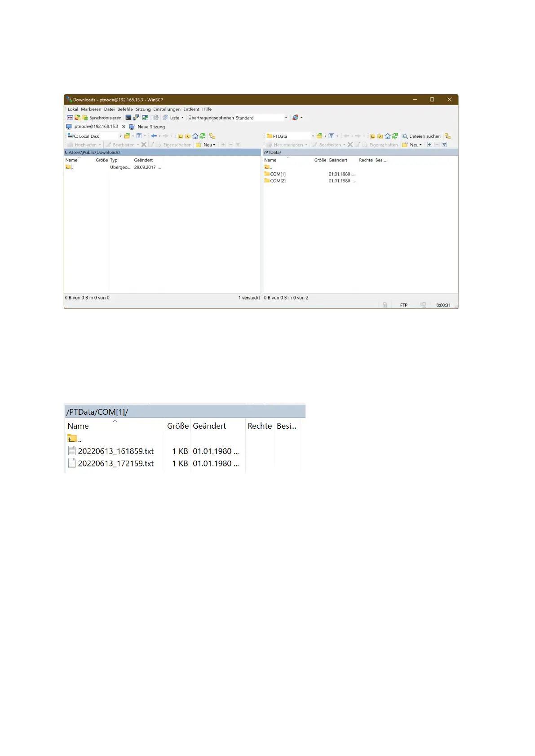Sort by the Rechte column in the /PTData/ panel
535x756 pixels.
click(366, 160)
